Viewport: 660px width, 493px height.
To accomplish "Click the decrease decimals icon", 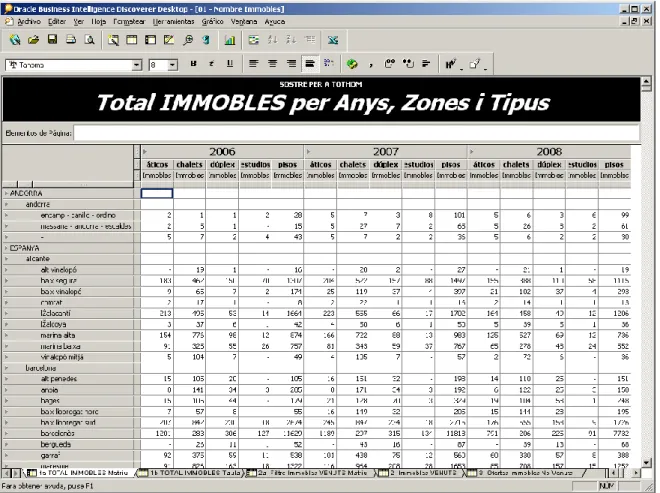I will (x=408, y=64).
